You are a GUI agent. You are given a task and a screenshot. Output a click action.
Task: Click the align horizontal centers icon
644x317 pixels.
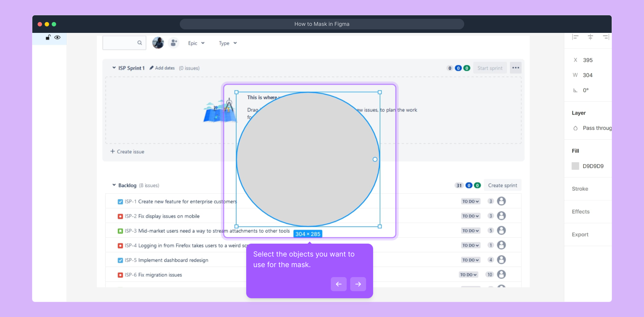click(x=590, y=37)
